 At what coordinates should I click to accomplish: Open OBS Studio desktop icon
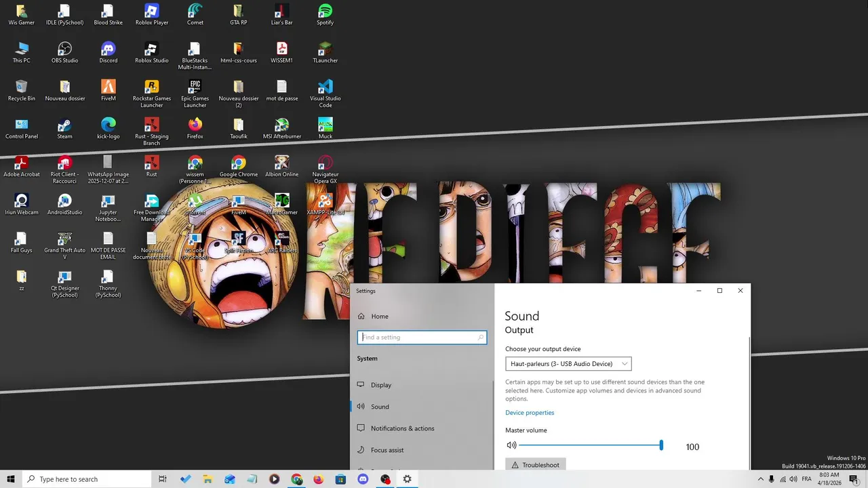pyautogui.click(x=64, y=53)
